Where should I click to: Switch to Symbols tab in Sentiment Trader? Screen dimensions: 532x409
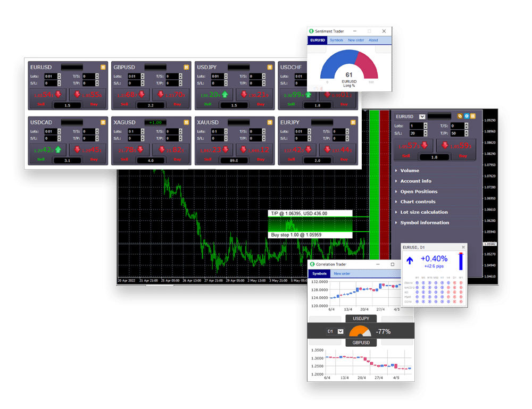click(x=336, y=40)
